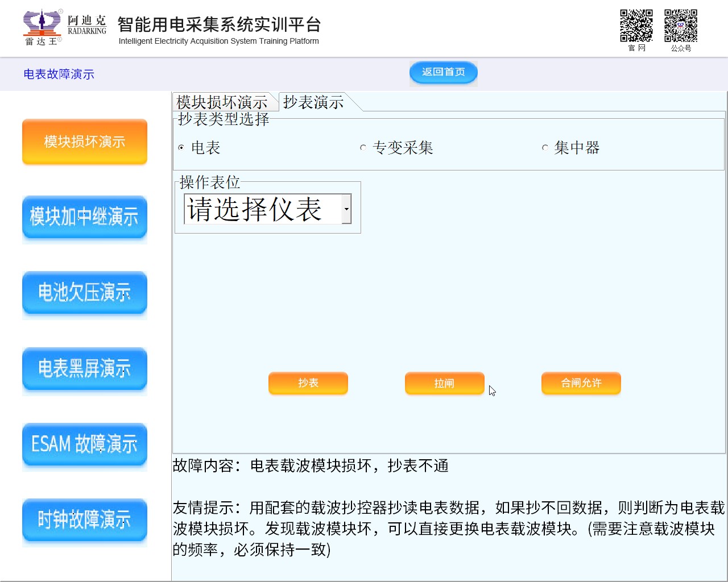Screen dimensions: 728x582
Task: Click the Radarking logo icon
Action: (43, 27)
